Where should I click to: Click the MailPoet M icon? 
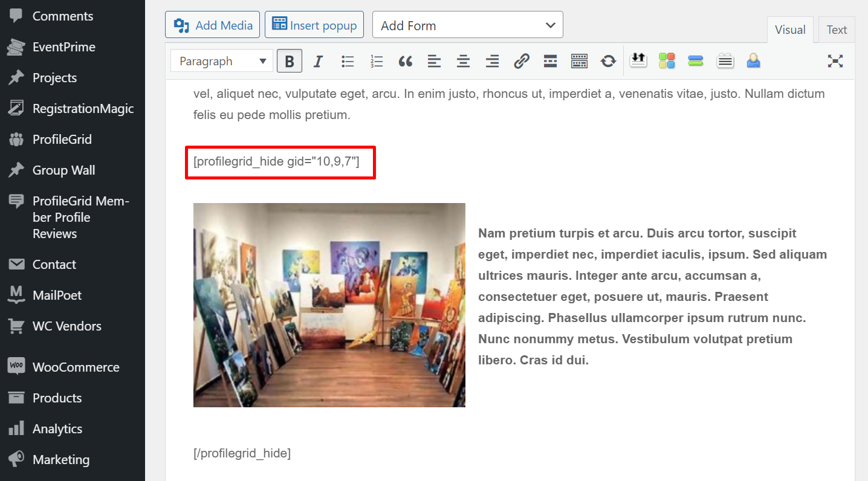coord(16,295)
